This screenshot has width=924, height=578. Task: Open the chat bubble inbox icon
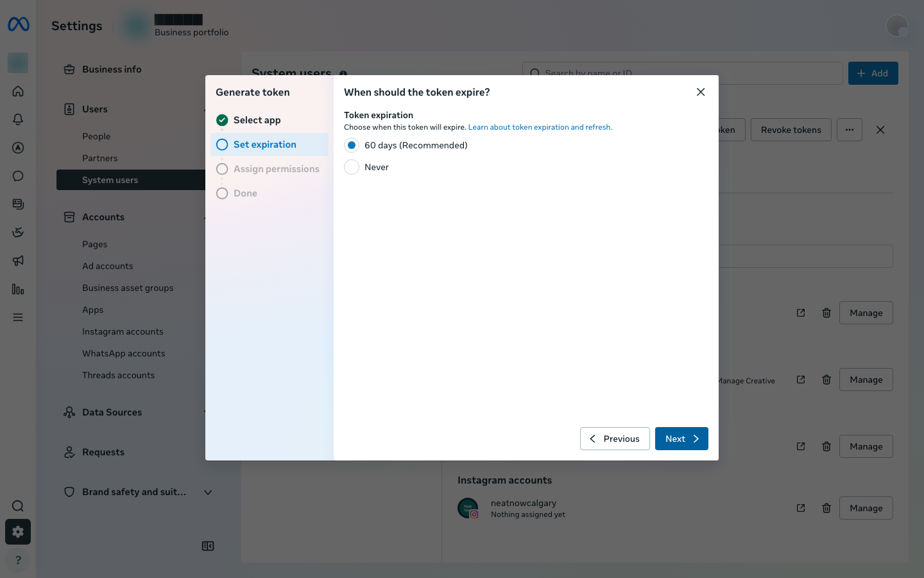tap(18, 176)
